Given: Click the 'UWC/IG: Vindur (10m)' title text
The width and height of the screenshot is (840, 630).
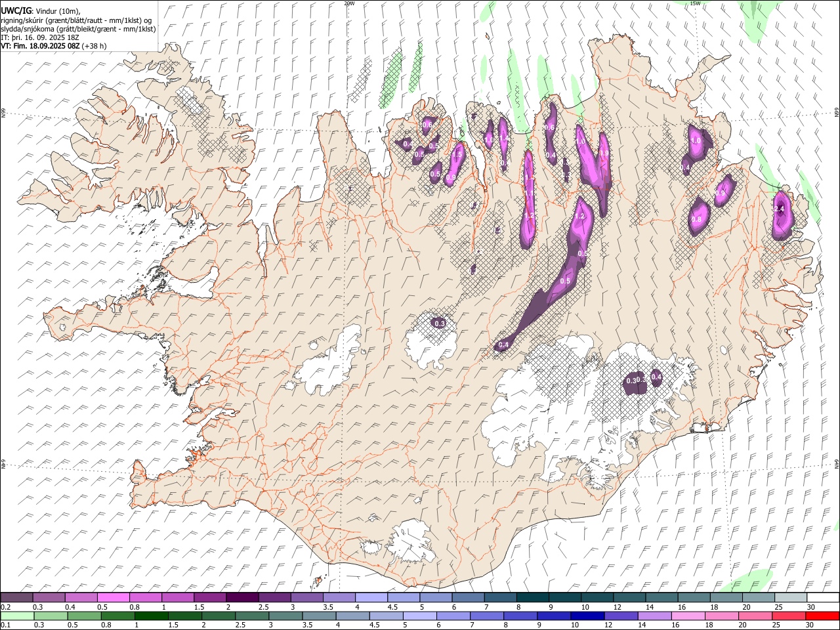Looking at the screenshot, I should click(40, 10).
